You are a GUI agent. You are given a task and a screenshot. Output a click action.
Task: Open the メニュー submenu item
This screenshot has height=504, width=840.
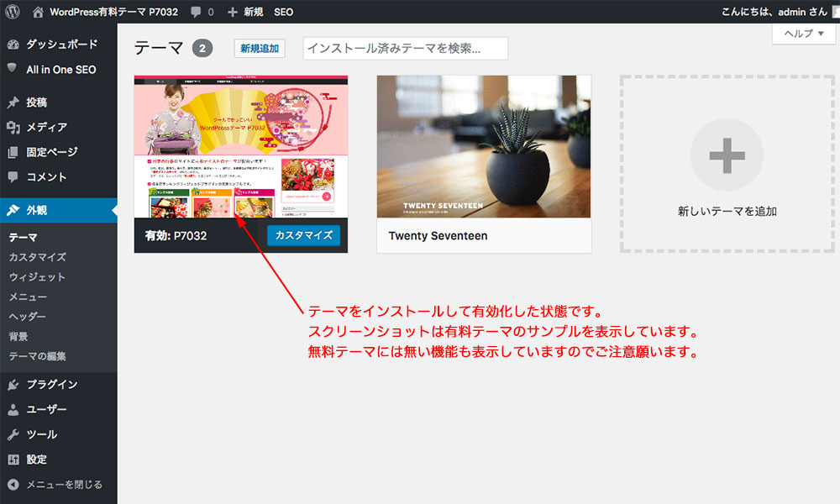tap(28, 297)
